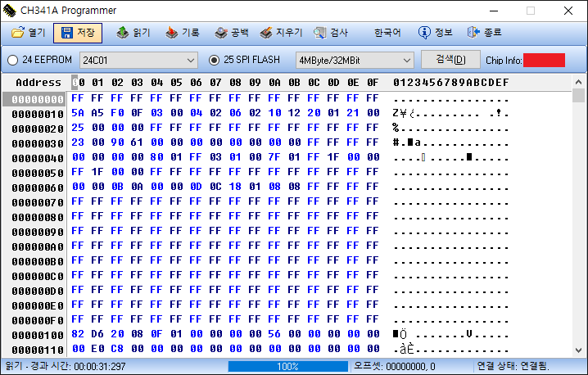
Task: Click the 읽기 (Read) chip icon
Action: [x=122, y=33]
